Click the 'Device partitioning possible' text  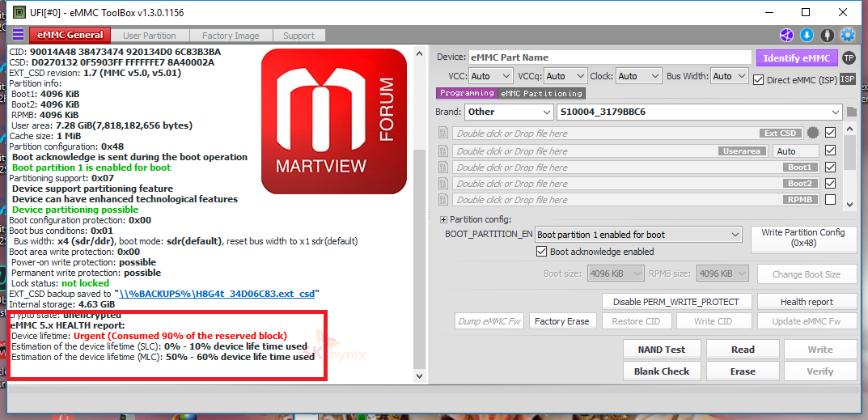75,210
